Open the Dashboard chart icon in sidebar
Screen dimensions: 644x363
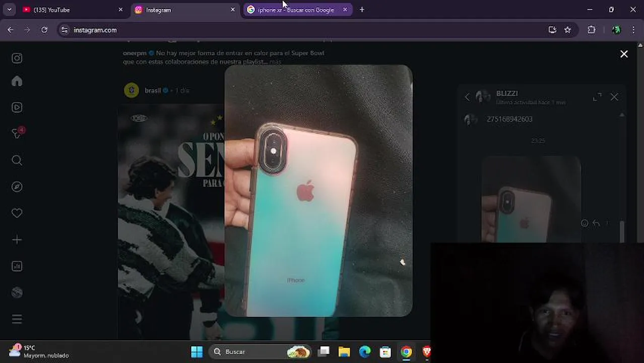tap(17, 266)
